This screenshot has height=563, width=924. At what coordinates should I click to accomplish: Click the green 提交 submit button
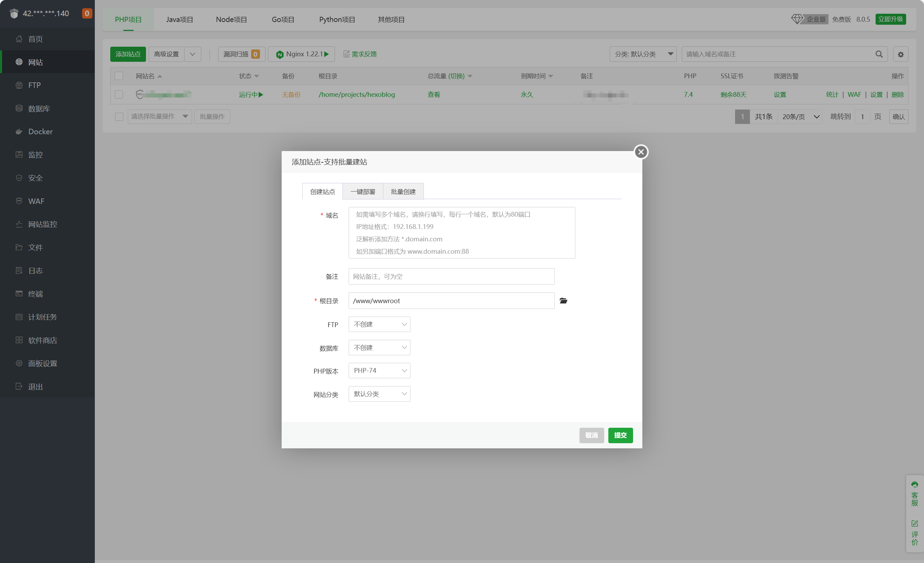coord(620,435)
